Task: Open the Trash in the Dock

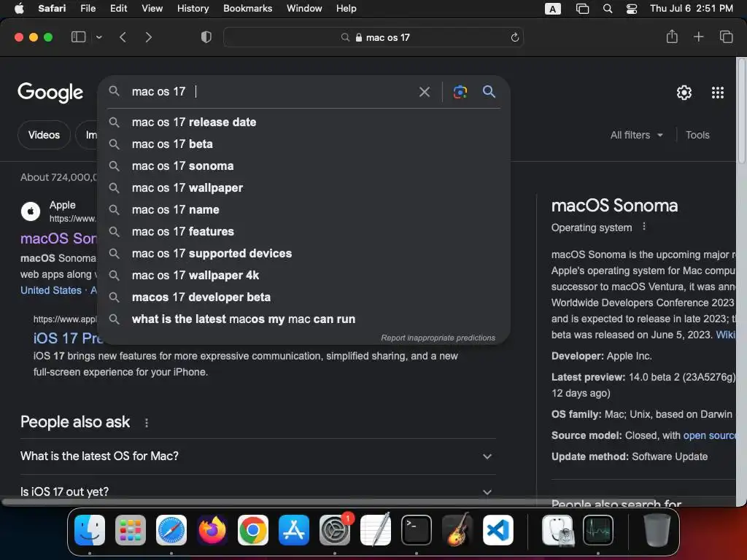Action: coord(657,530)
